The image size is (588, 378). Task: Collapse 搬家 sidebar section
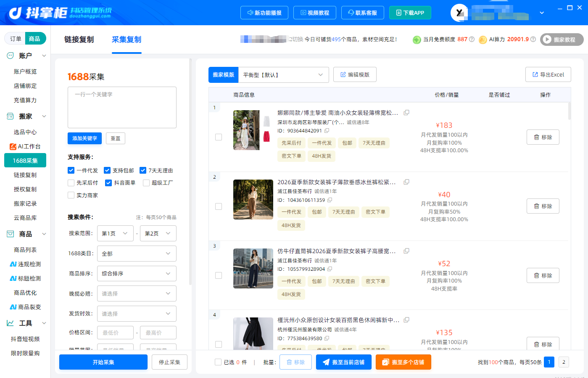(44, 116)
